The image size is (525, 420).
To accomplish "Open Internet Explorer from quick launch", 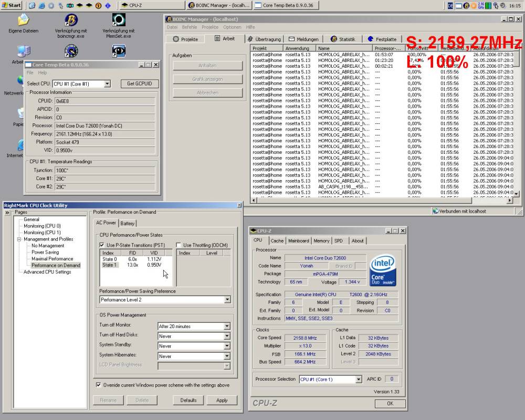I will (41, 5).
